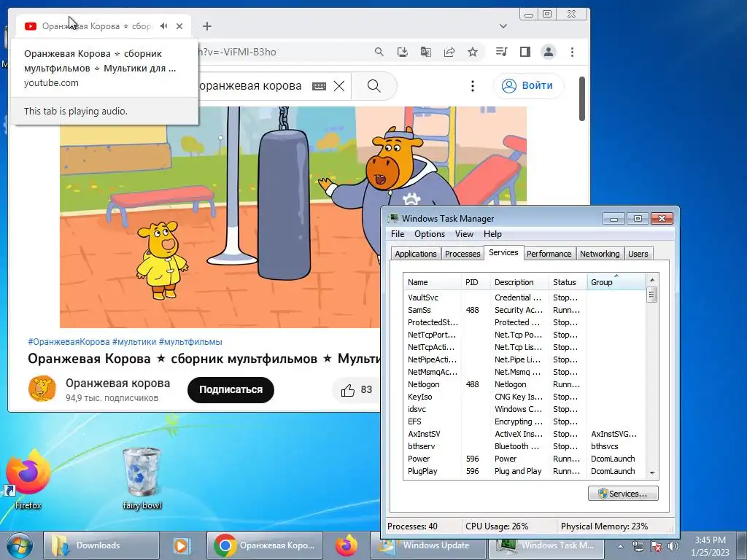This screenshot has height=560, width=747.
Task: Open Windows Update taskbar button
Action: pyautogui.click(x=427, y=545)
